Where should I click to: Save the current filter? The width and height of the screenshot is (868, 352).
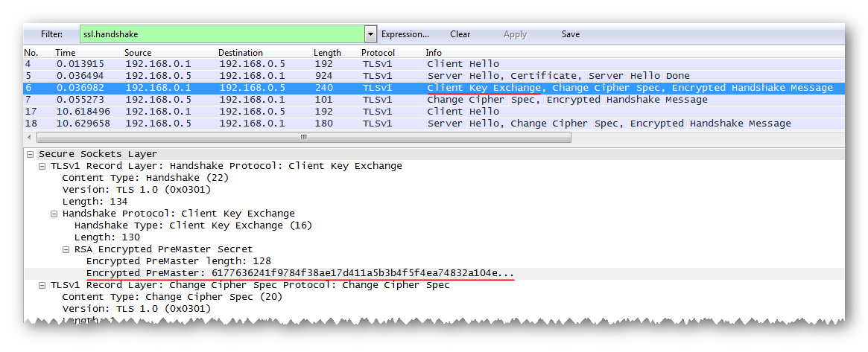point(570,34)
